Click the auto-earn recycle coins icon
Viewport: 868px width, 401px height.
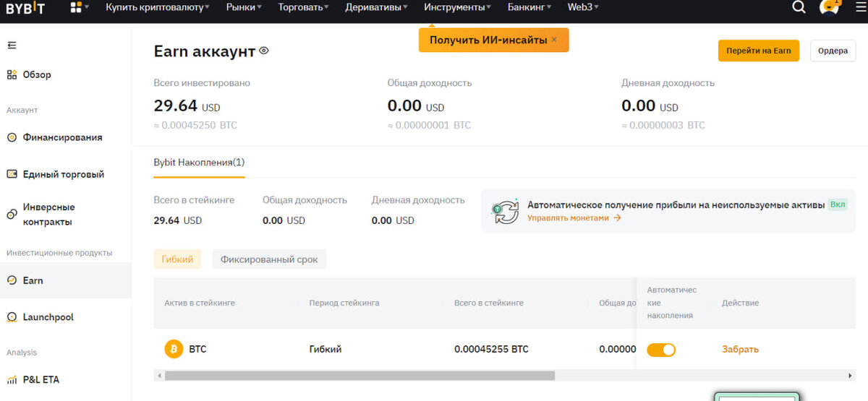[506, 211]
